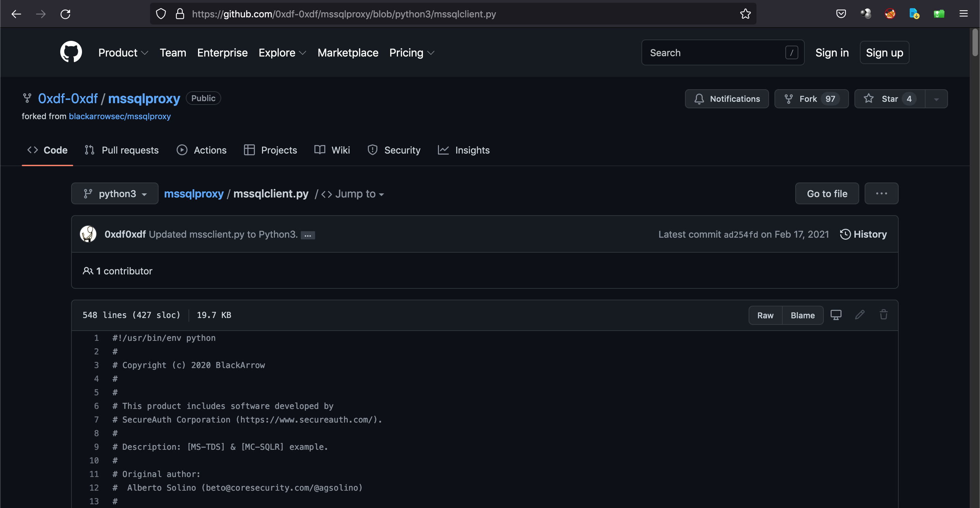Open the star lists dropdown arrow

(x=936, y=98)
